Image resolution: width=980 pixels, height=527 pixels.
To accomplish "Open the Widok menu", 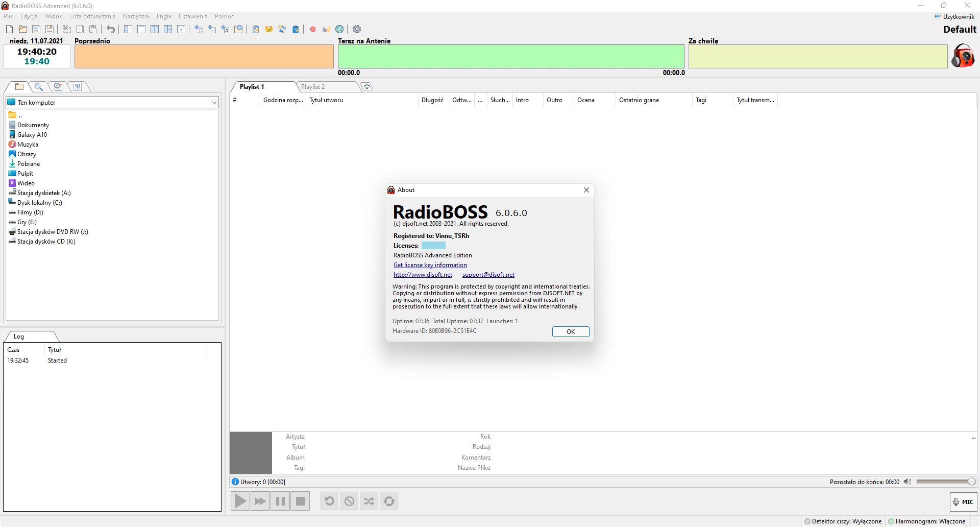I will tap(53, 16).
